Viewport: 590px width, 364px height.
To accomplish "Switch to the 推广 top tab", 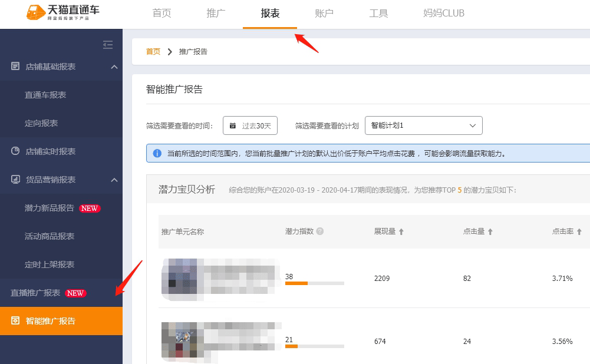I will tap(216, 13).
